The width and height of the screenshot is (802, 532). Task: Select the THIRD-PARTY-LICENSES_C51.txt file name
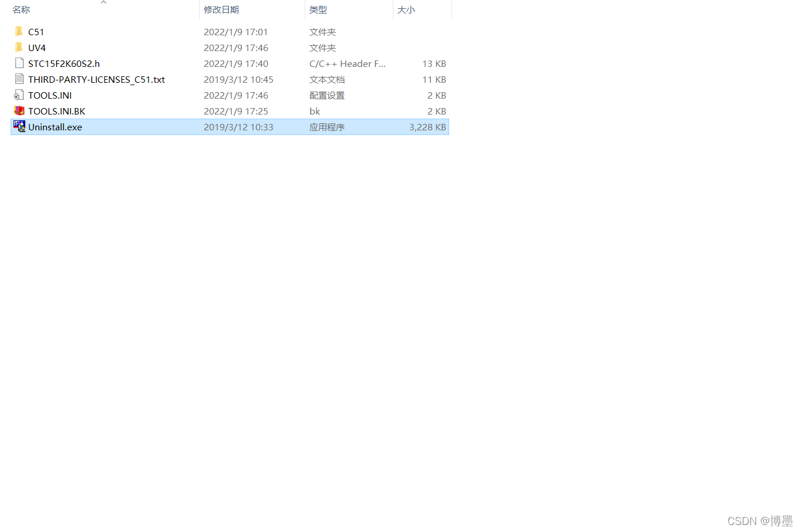point(96,79)
